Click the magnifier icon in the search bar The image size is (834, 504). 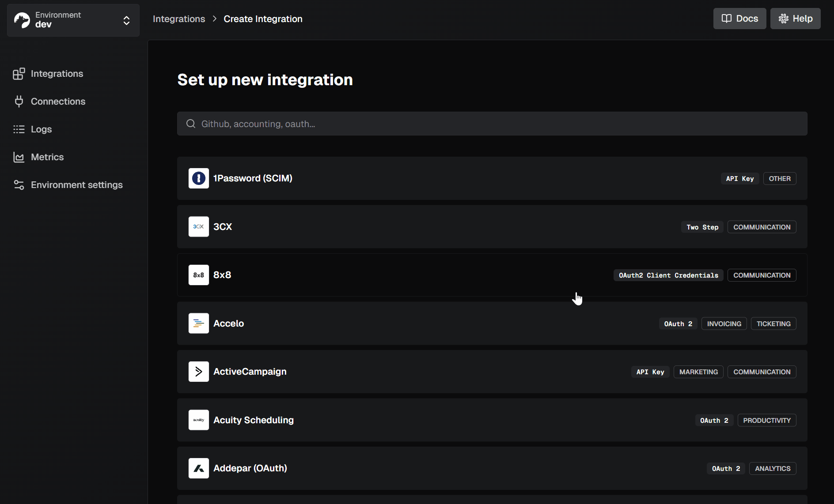191,124
